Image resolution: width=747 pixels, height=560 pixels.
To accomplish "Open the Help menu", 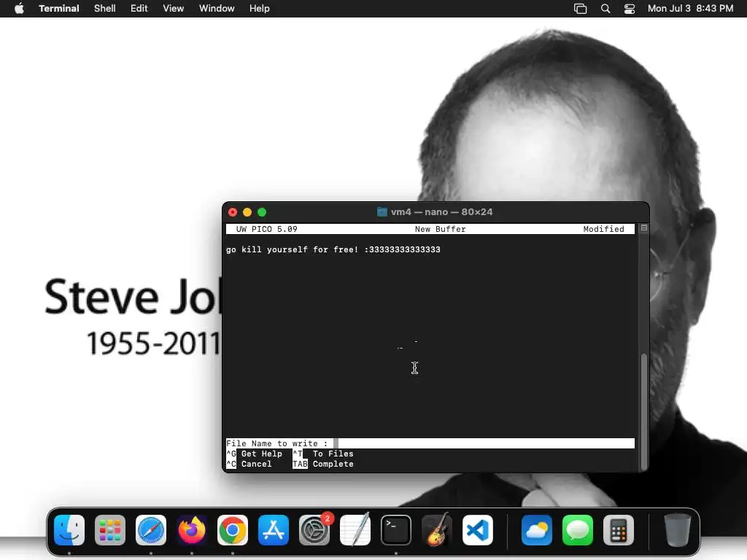I will click(260, 9).
